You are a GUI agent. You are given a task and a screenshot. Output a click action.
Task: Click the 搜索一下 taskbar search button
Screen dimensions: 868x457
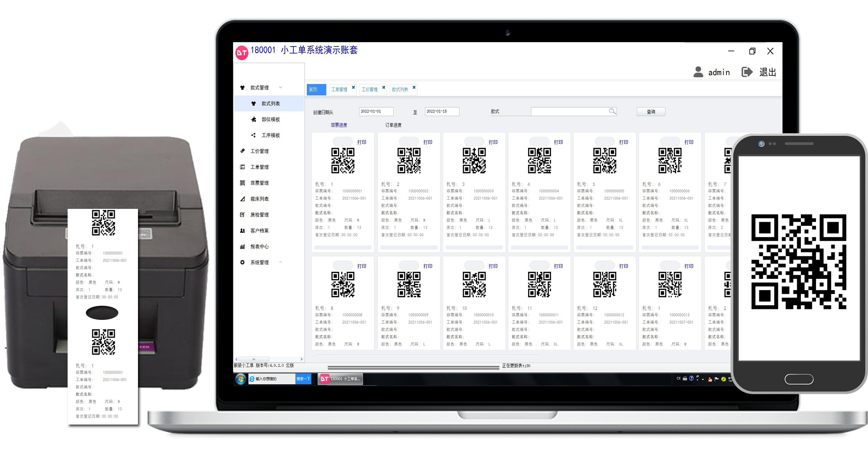pos(303,379)
